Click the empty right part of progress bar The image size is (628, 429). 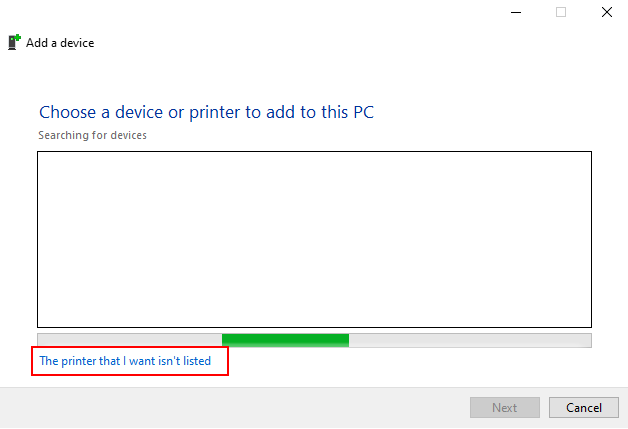coord(470,340)
